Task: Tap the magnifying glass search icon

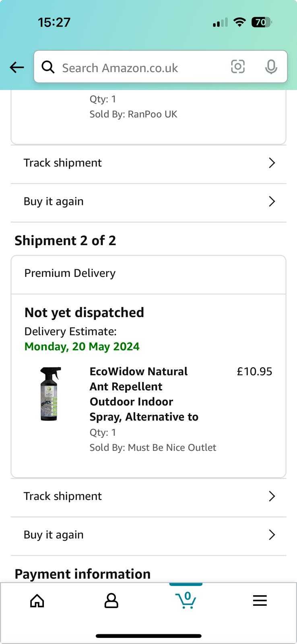Action: coord(48,67)
